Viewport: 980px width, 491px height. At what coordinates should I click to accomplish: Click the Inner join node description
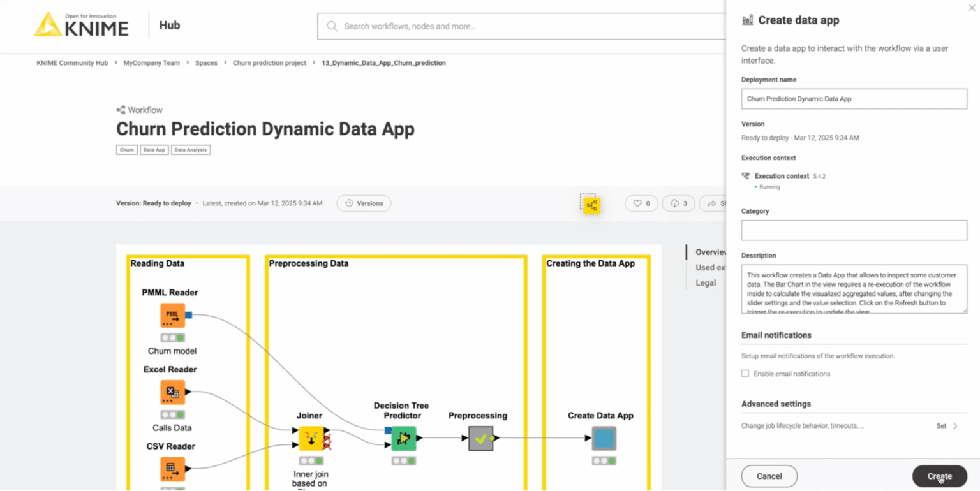tap(311, 481)
